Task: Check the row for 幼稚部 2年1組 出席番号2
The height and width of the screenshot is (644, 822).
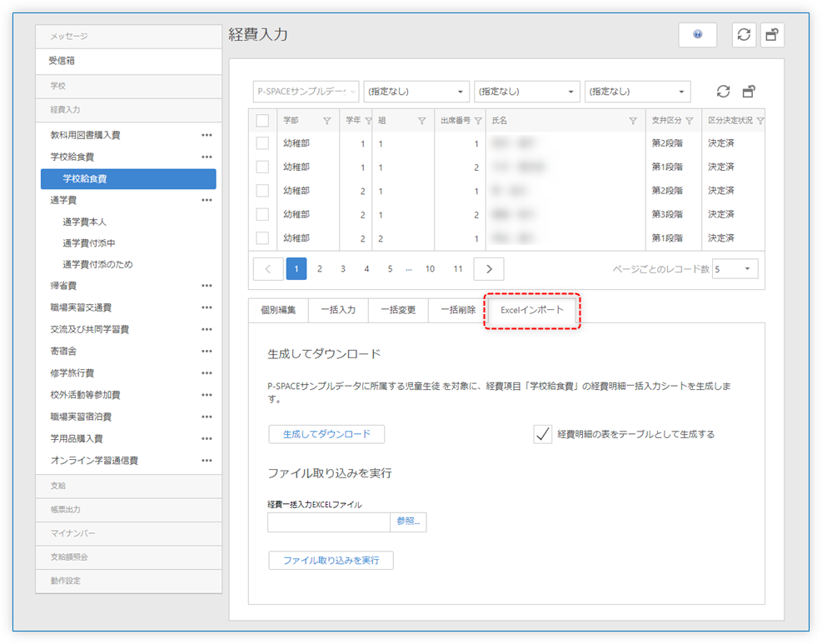Action: [x=262, y=214]
